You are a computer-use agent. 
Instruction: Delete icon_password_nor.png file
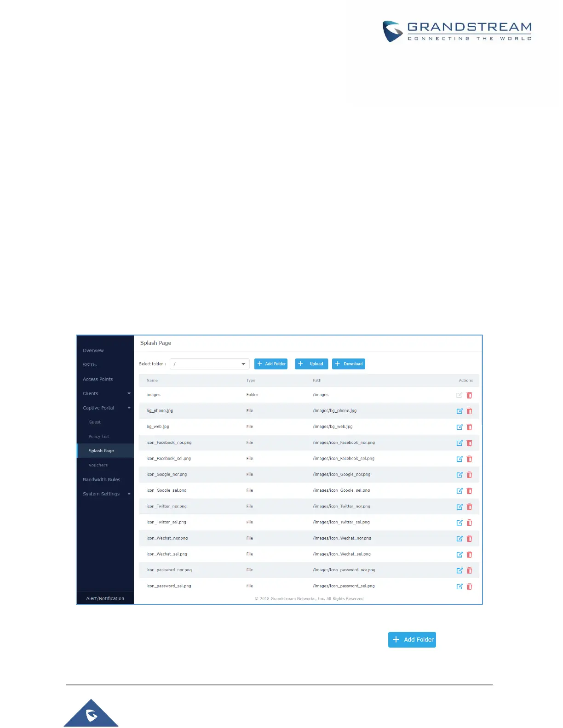469,570
